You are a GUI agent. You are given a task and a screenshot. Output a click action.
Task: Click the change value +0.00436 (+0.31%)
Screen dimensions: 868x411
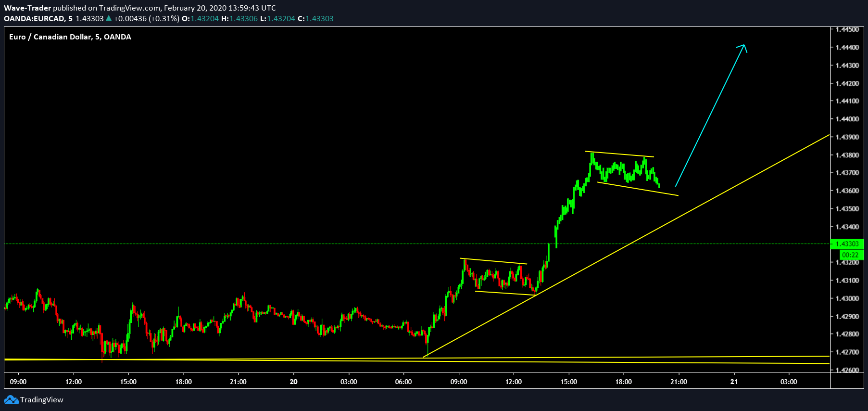[147, 19]
